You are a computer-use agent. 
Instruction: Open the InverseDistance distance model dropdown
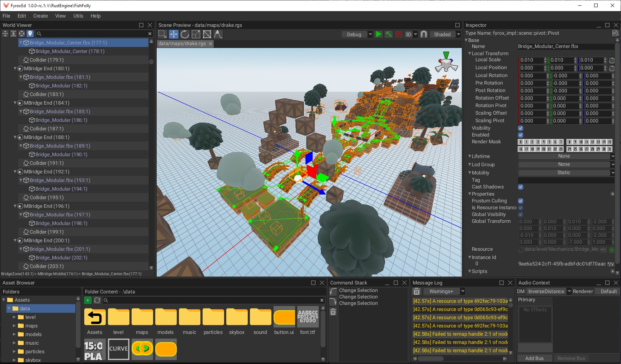(549, 291)
